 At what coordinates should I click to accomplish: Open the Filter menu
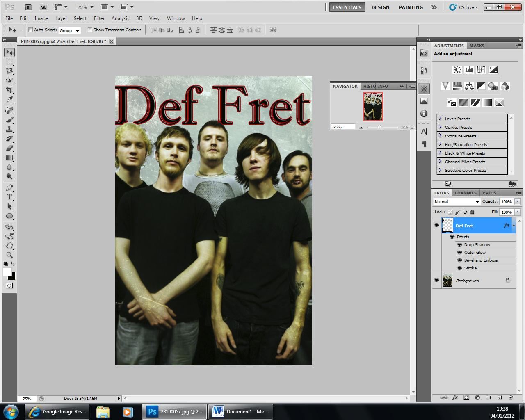[x=99, y=18]
